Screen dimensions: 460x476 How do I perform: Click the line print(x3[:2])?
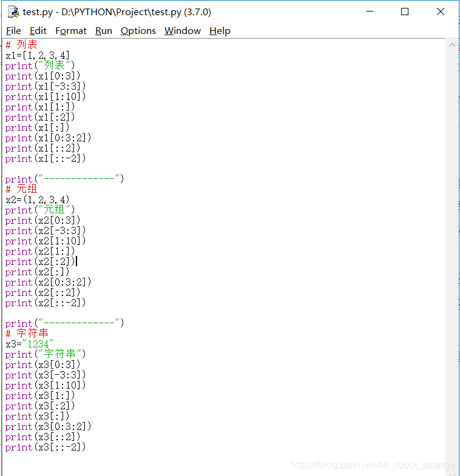[x=40, y=406]
